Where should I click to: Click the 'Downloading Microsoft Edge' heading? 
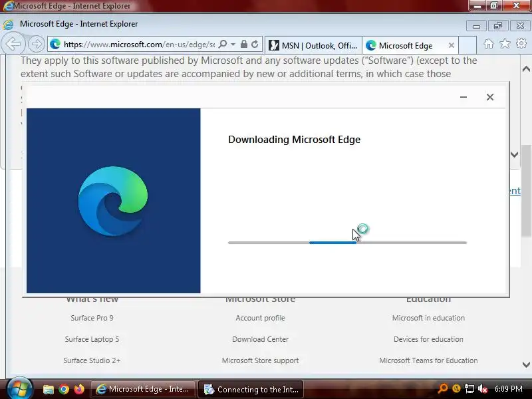coord(294,140)
